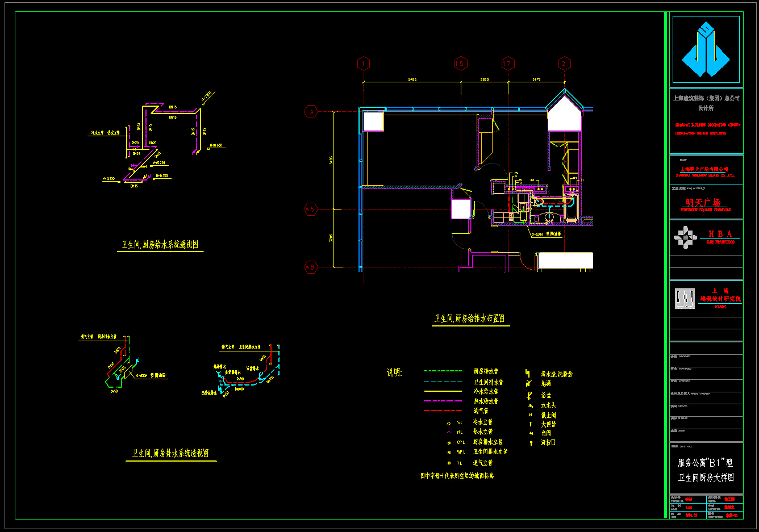Click the 角阀 angle valve legend symbol
759x532 pixels.
tap(531, 433)
